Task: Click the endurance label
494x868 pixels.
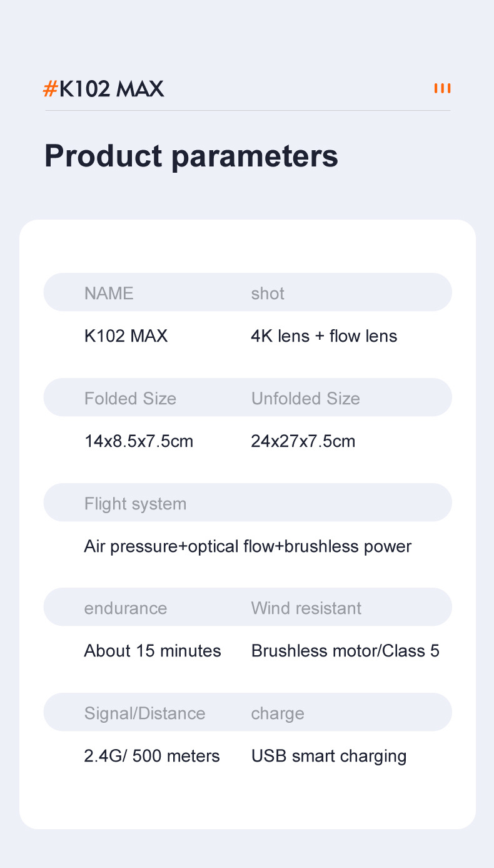Action: [x=125, y=608]
